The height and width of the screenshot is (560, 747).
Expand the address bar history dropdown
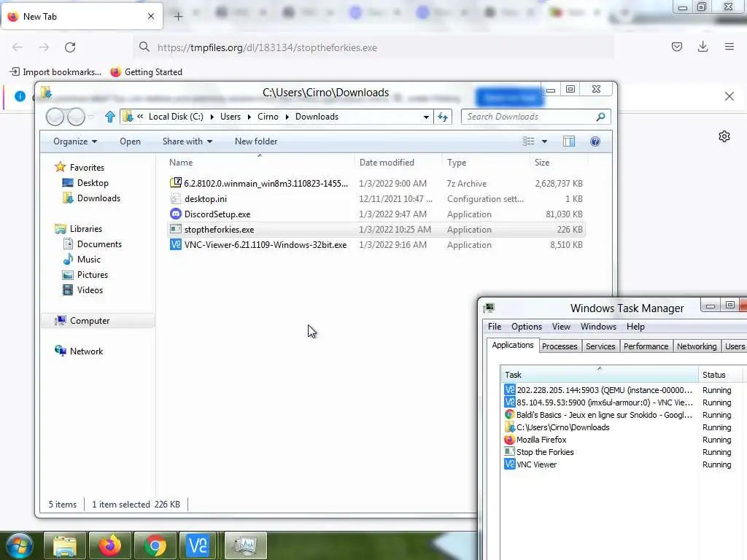coord(426,117)
